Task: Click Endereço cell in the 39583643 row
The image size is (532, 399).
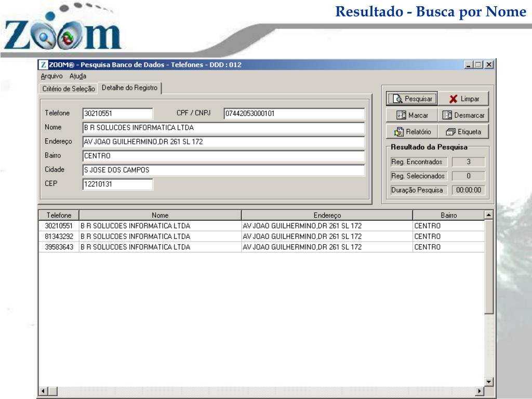Action: click(327, 247)
